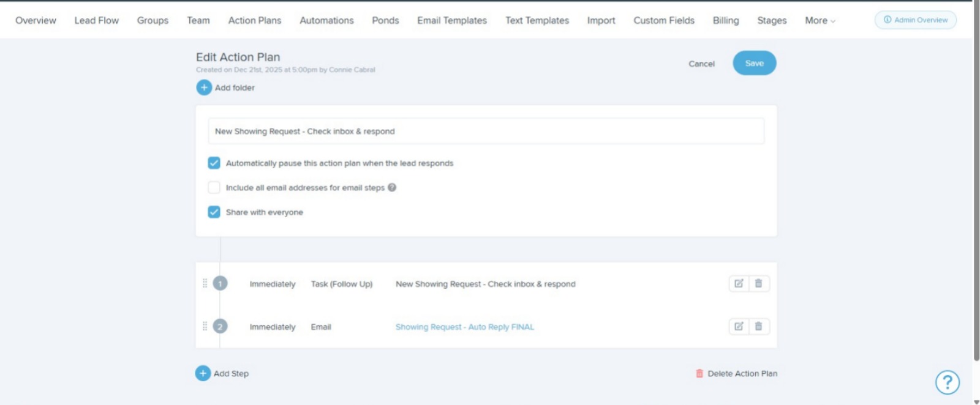Click the edit icon for step 1
980x405 pixels.
[x=739, y=283]
